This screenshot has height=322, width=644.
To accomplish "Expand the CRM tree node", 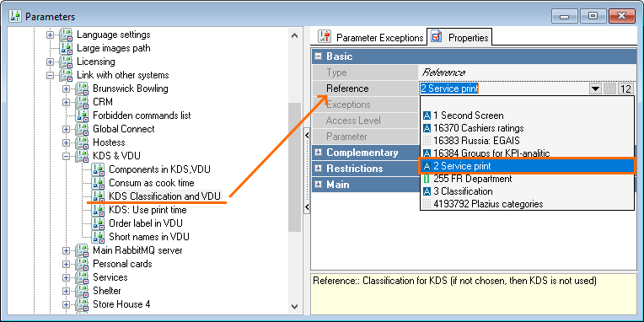I will click(x=66, y=102).
